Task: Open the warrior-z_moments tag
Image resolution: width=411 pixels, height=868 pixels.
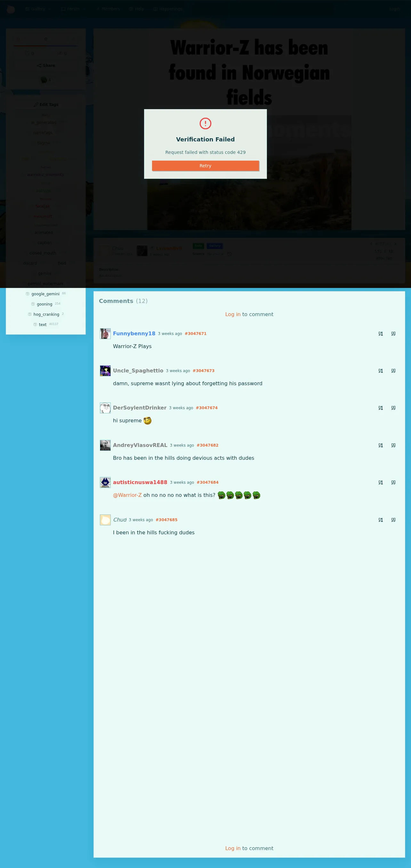Action: pos(45,175)
